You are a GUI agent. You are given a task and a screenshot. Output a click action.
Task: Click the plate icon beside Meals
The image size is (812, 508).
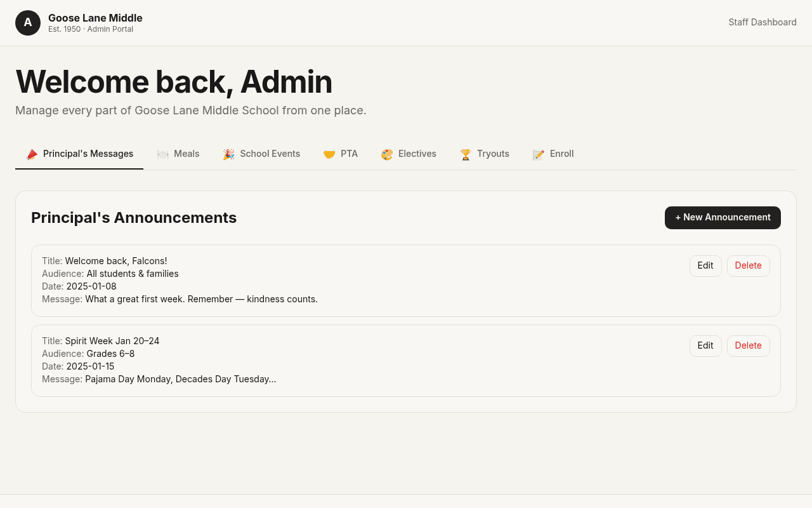coord(162,154)
